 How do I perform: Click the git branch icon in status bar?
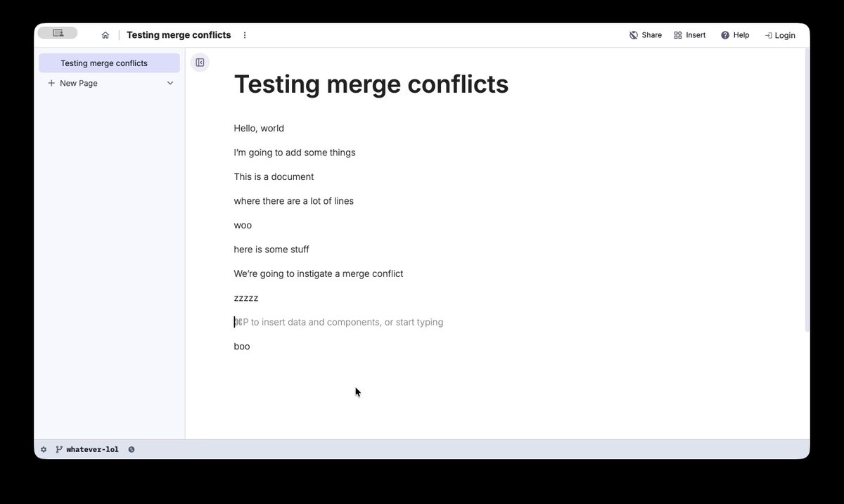(x=59, y=449)
